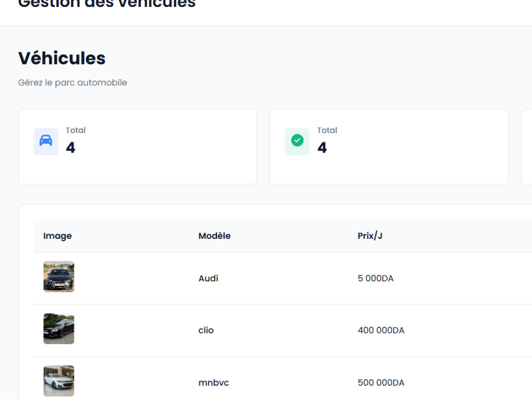
Task: Click the 5 000DA price cell
Action: 376,279
